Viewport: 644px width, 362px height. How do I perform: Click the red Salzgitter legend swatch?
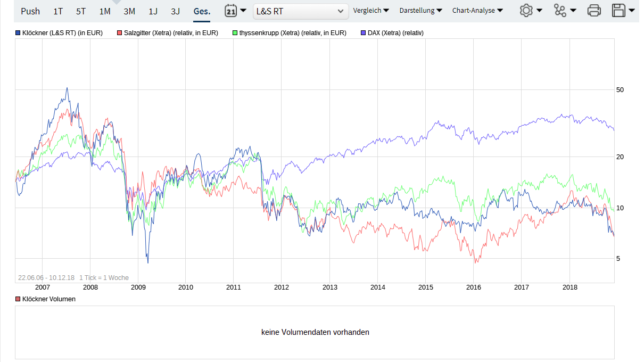pos(119,33)
